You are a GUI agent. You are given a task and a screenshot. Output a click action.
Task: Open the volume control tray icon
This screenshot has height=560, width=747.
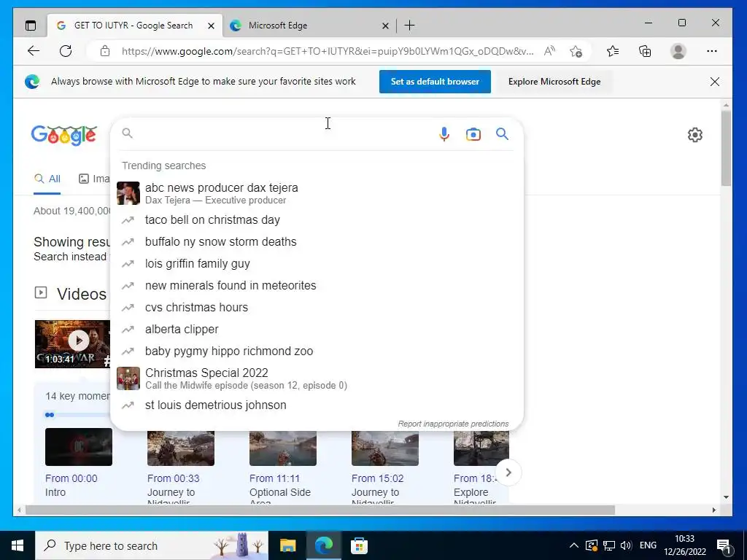(626, 545)
